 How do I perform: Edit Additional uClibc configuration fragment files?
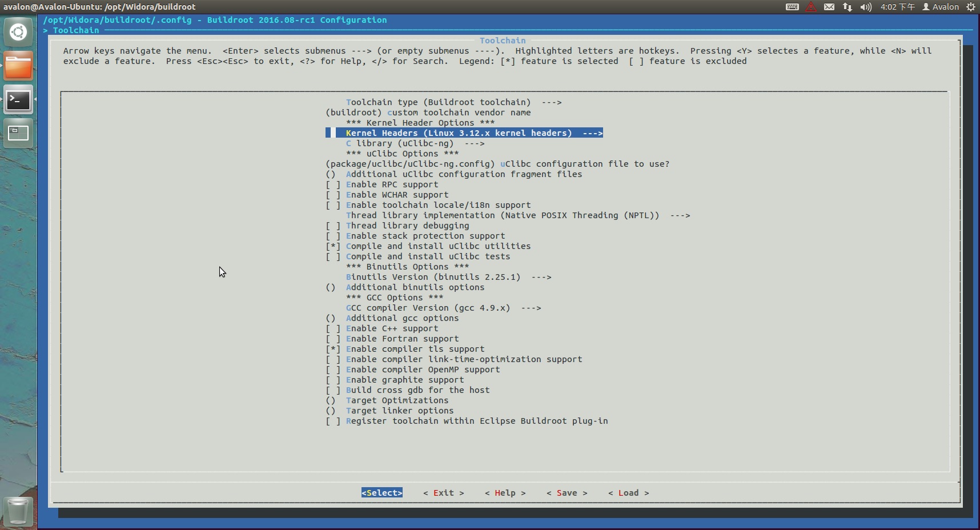454,174
